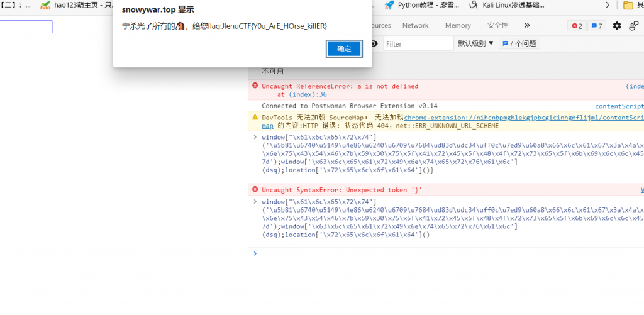Toggle live expression eye icon
This screenshot has width=644, height=315.
[375, 44]
